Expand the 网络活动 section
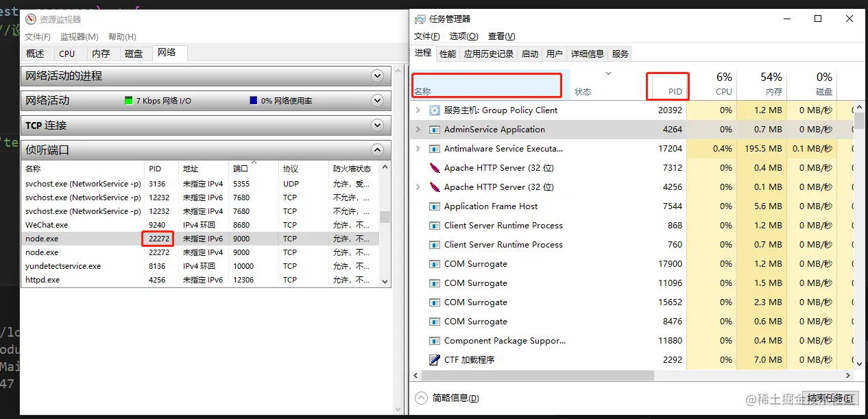The image size is (868, 419). tap(377, 100)
